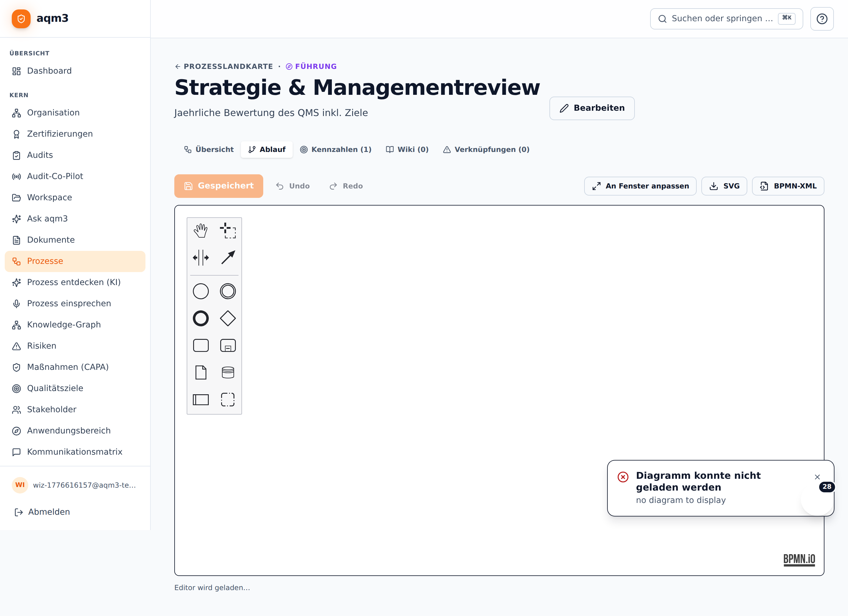Export the BPMN-XML file

pos(788,186)
